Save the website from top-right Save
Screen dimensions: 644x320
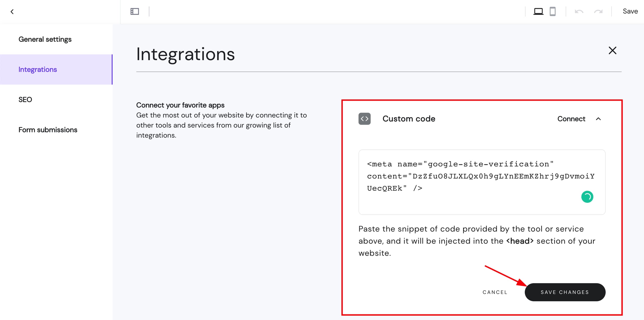click(x=630, y=11)
